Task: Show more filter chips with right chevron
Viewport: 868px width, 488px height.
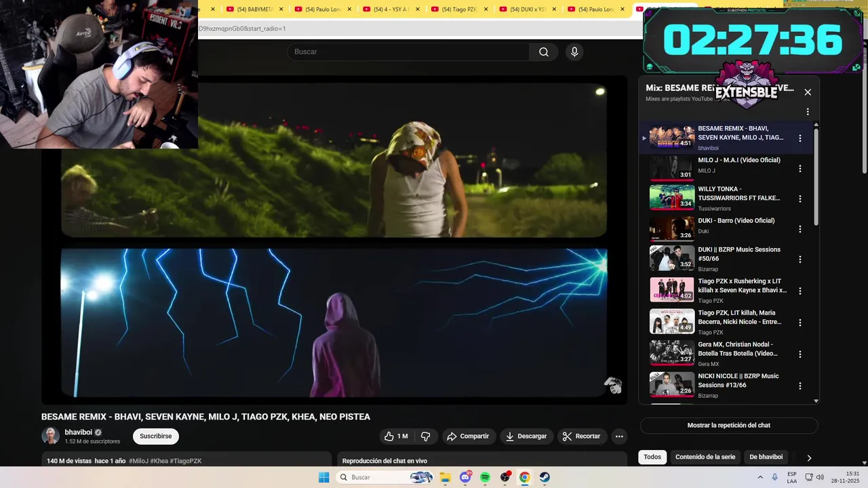Action: [x=809, y=458]
